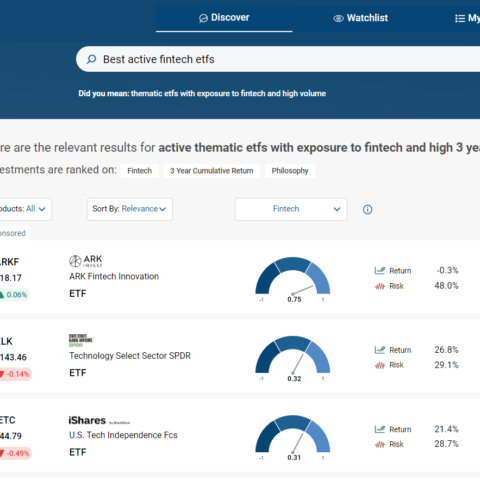The width and height of the screenshot is (480, 480).
Task: Click the gauge showing 0.32
Action: (293, 359)
